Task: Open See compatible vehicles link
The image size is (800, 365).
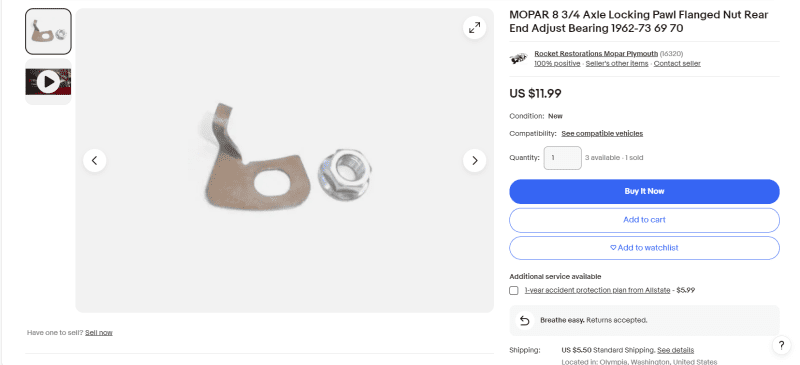Action: [x=602, y=133]
